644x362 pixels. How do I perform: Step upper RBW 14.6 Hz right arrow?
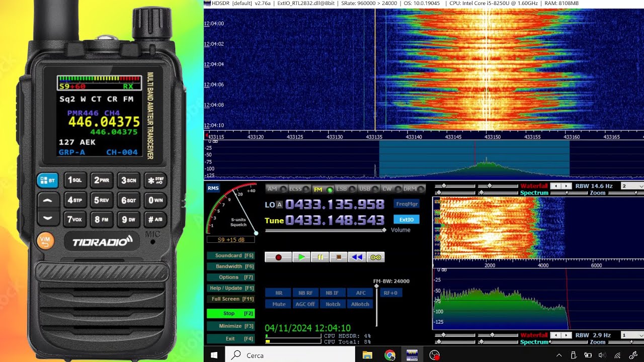[x=567, y=186]
